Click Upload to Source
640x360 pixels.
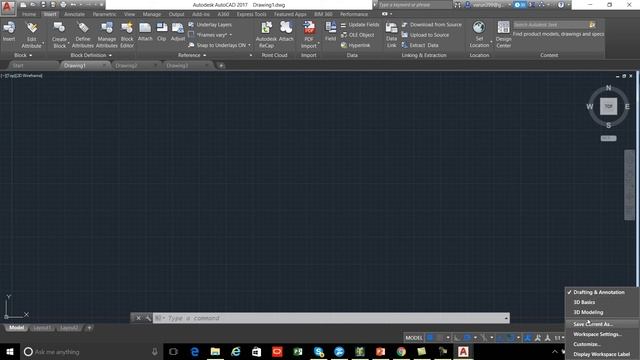pos(425,35)
